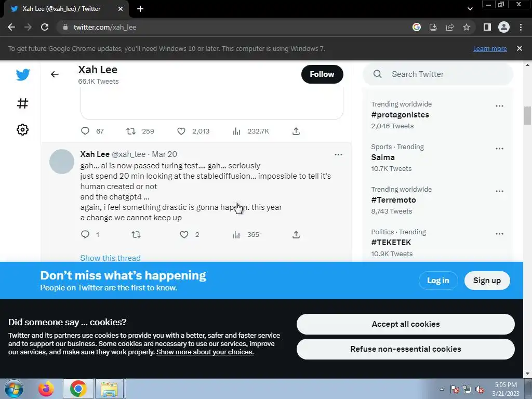Reload the page

(45, 27)
